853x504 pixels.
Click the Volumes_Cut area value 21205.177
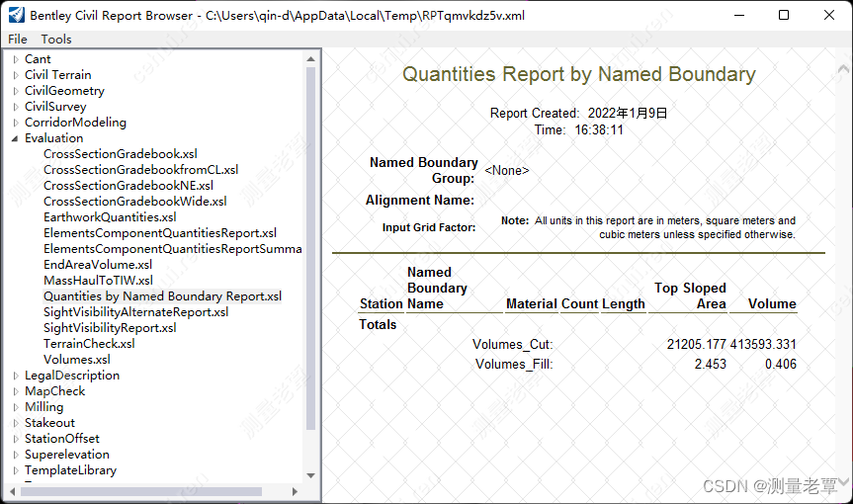tap(696, 344)
